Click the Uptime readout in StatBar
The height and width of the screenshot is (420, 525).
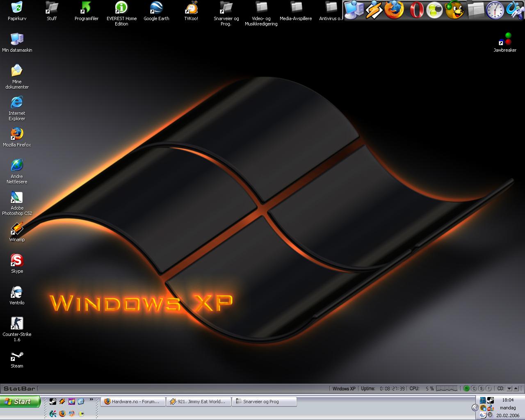383,388
